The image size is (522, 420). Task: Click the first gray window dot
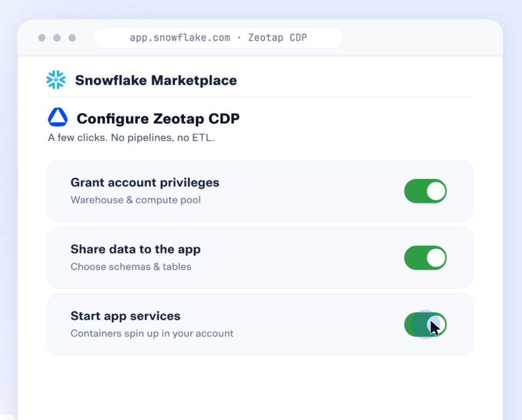coord(42,38)
